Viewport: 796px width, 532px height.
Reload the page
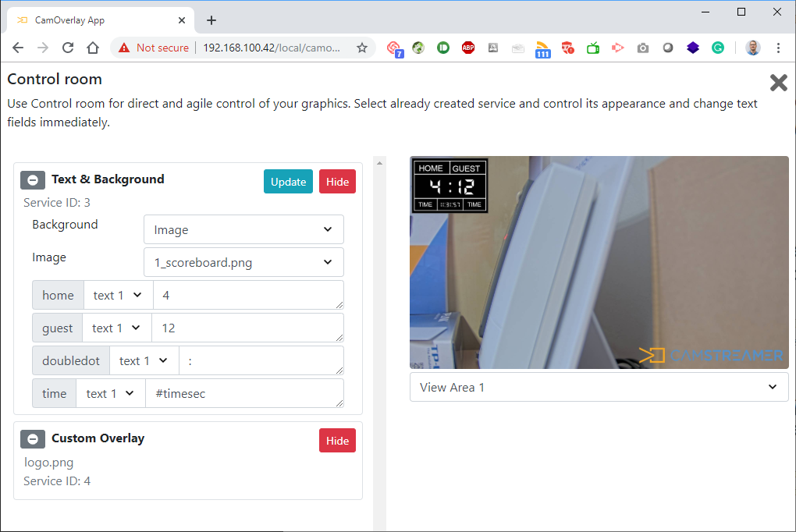[x=68, y=48]
